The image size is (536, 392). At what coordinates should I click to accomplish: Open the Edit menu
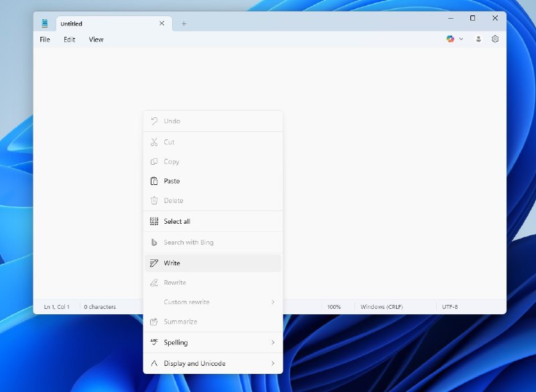point(68,39)
